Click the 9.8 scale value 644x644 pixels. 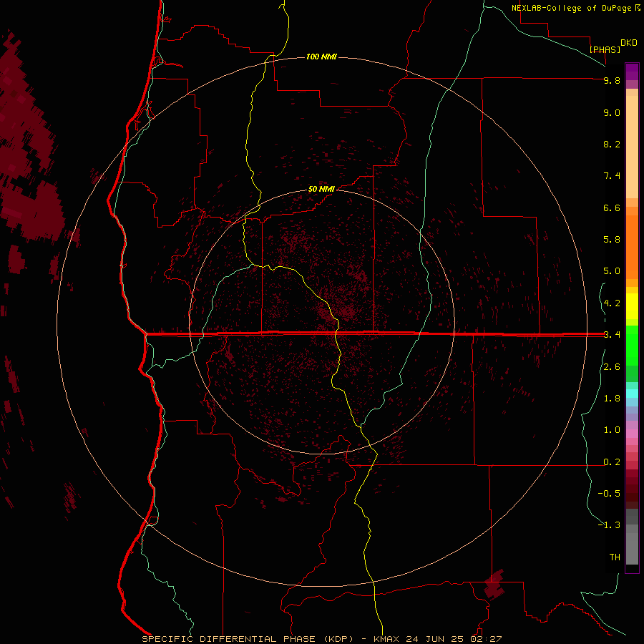(612, 80)
